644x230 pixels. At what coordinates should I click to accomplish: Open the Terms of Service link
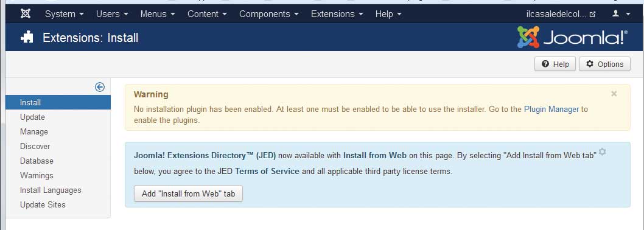[267, 172]
